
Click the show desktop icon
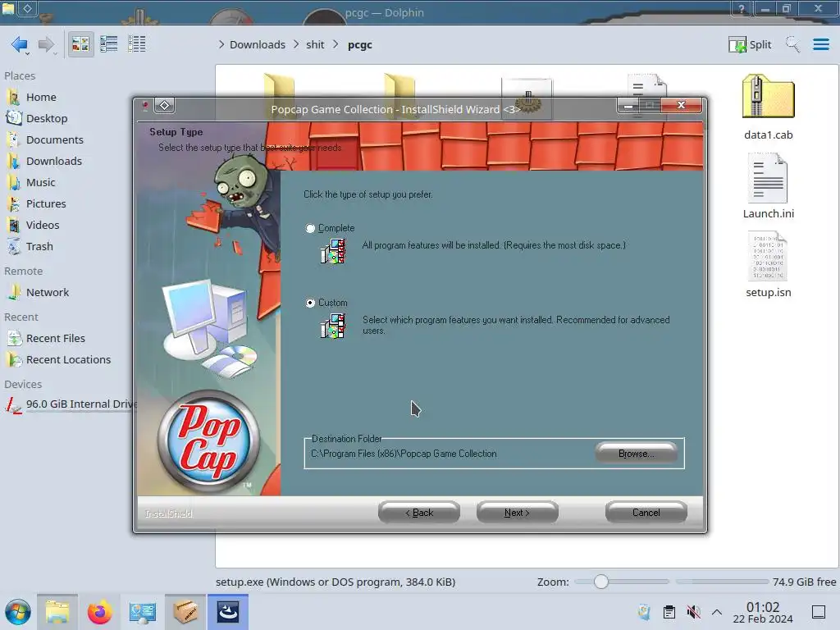click(x=819, y=612)
